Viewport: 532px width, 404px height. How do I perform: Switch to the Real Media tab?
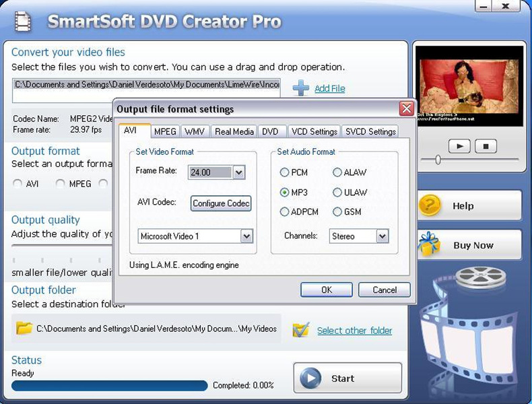click(x=234, y=131)
